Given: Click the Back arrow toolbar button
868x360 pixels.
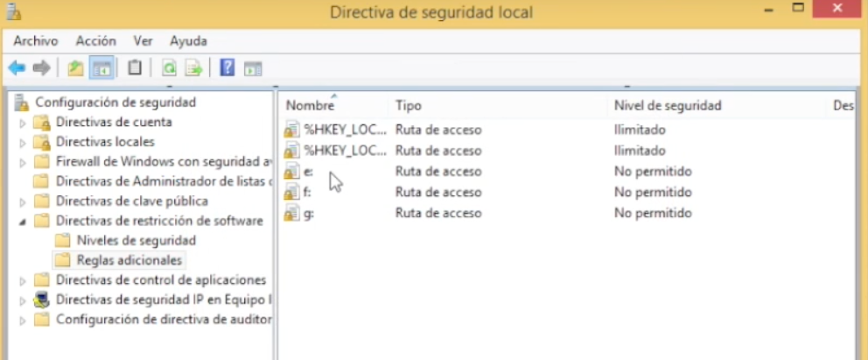Looking at the screenshot, I should pos(17,67).
